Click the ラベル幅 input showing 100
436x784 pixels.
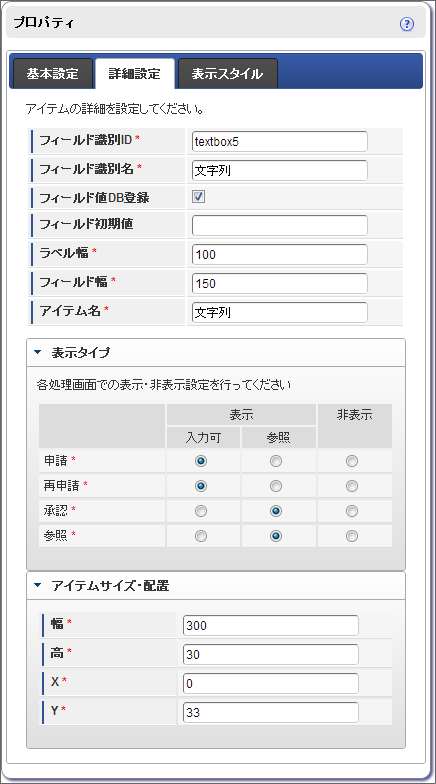coord(280,254)
